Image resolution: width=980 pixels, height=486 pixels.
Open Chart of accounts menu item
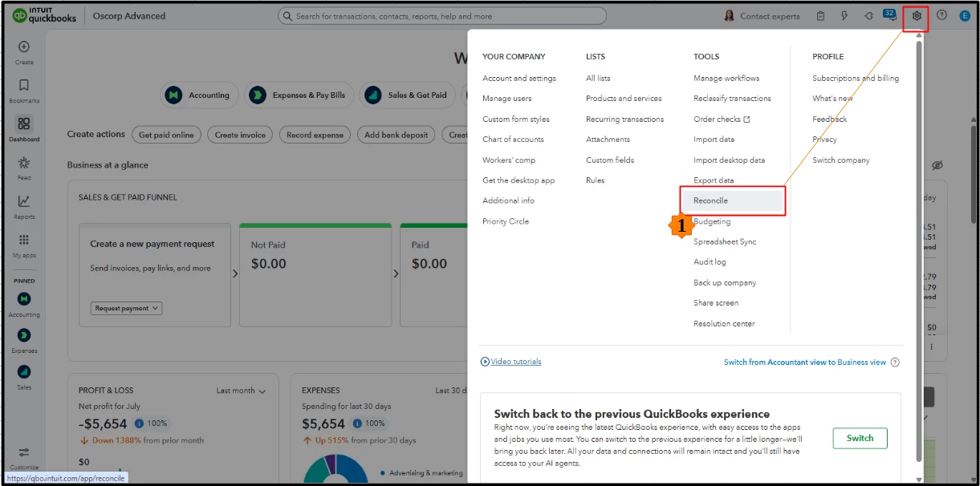pyautogui.click(x=513, y=140)
